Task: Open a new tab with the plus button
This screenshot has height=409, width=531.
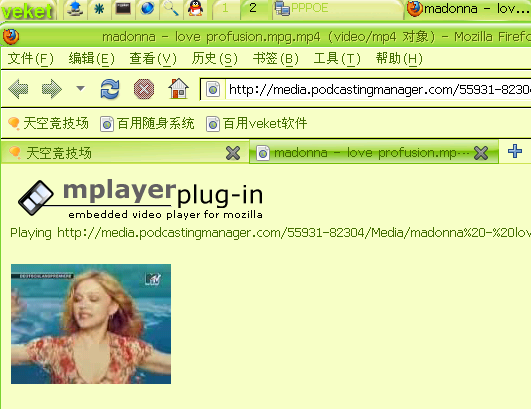Action: pos(515,151)
